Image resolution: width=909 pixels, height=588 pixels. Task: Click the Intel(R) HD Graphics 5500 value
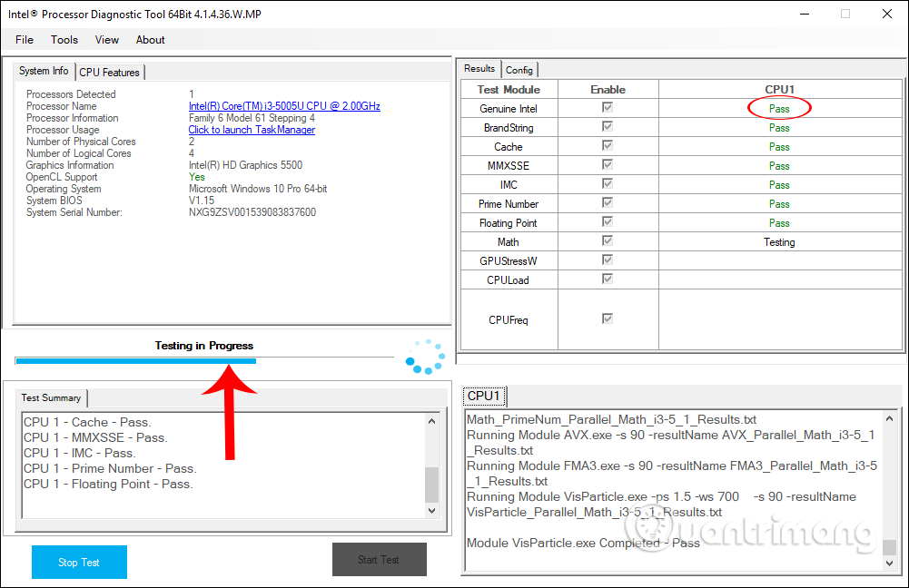[245, 165]
